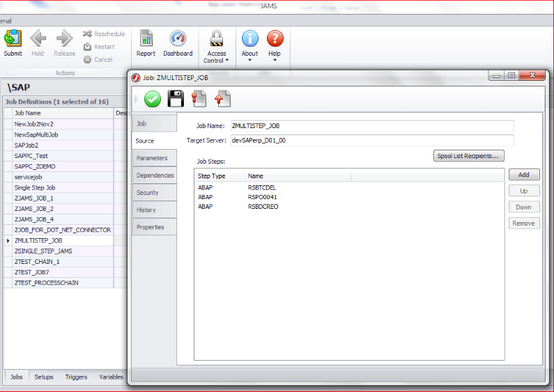Viewport: 554px width, 392px height.
Task: Select Single Step Job in list
Action: 63,187
